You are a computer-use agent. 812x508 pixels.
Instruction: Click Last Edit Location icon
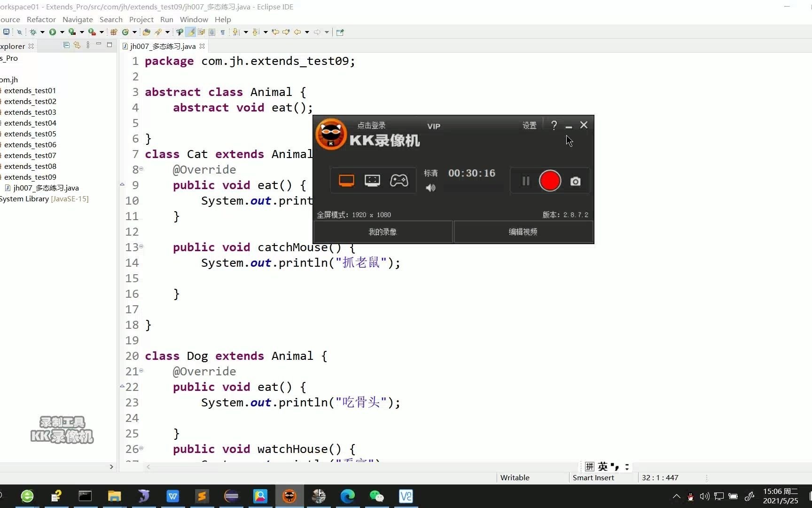275,32
